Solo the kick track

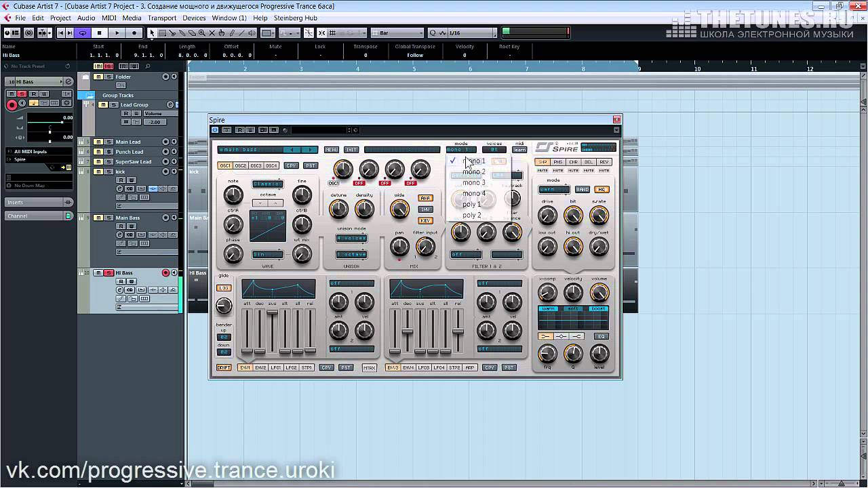(109, 171)
